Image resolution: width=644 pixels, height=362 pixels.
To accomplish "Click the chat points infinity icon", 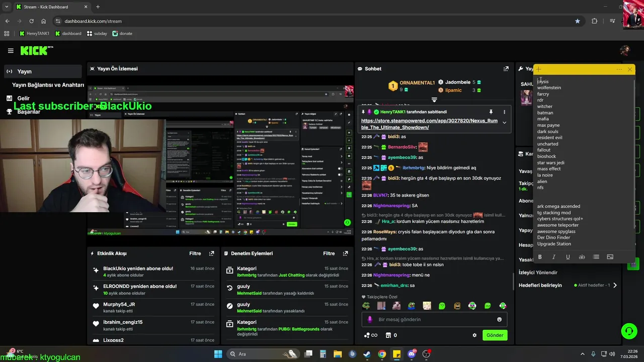I will pos(370,335).
